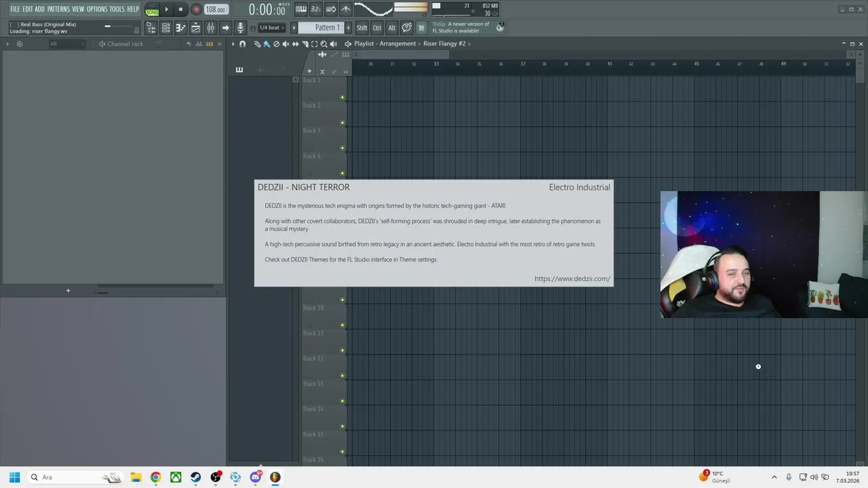Open the PATTERNS menu

[58, 9]
